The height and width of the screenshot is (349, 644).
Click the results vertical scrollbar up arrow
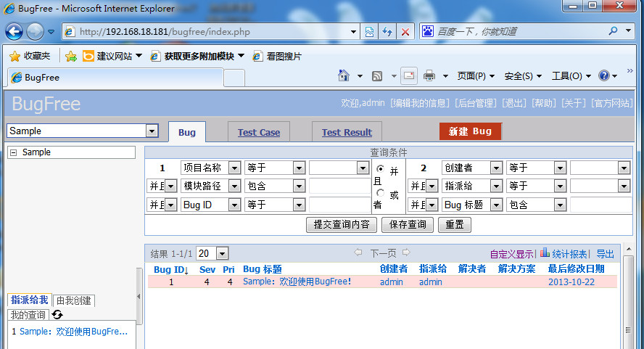628,250
